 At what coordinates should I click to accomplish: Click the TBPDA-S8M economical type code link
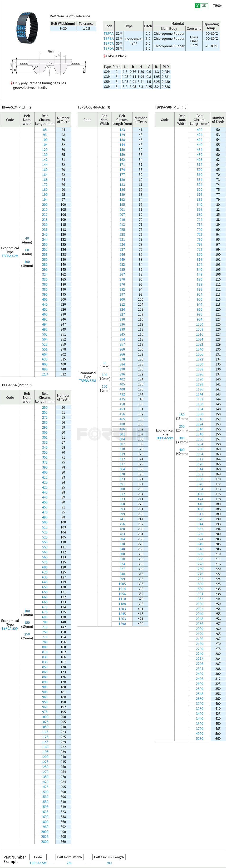tap(165, 438)
